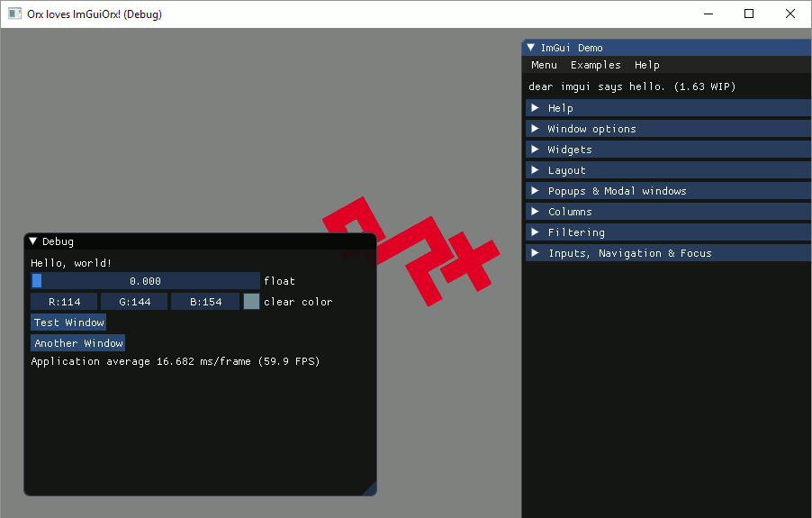Click the 'Hello, world!' text

[x=71, y=263]
